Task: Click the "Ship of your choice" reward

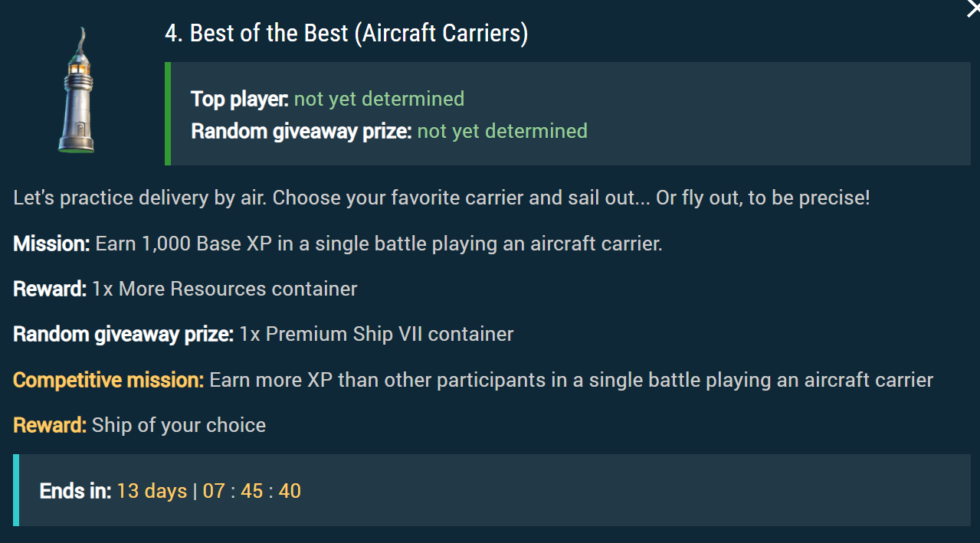Action: pyautogui.click(x=179, y=425)
